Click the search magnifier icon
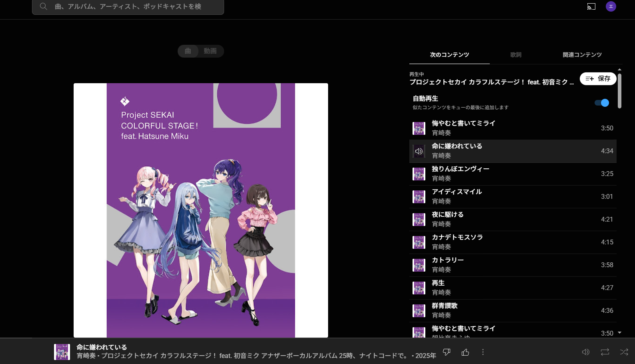Viewport: 635px width, 364px height. [44, 6]
